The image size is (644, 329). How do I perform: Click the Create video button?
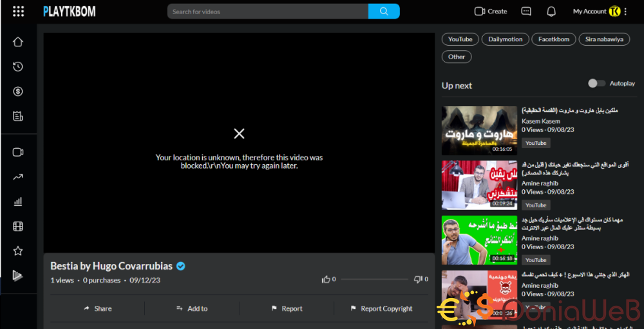click(x=491, y=12)
